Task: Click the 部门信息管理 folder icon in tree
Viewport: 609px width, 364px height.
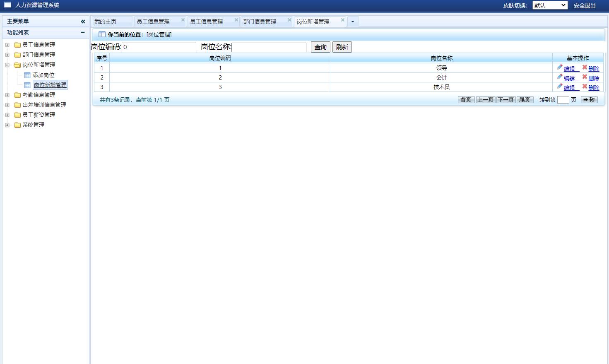Action: pos(17,55)
